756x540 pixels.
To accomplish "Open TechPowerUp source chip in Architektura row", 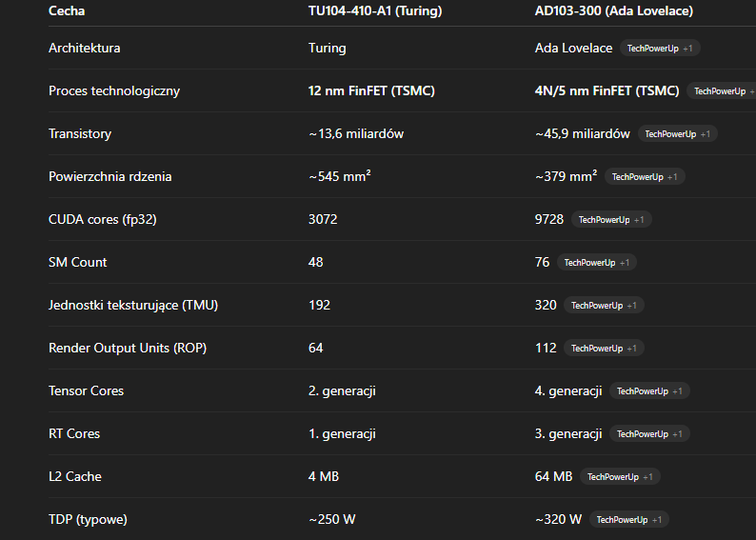I will click(660, 48).
